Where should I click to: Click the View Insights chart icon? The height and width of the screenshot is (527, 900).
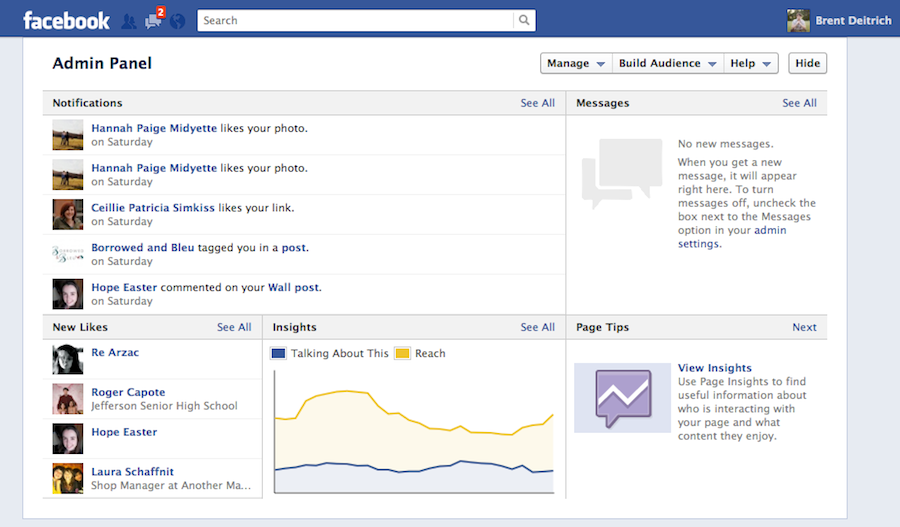[x=623, y=398]
